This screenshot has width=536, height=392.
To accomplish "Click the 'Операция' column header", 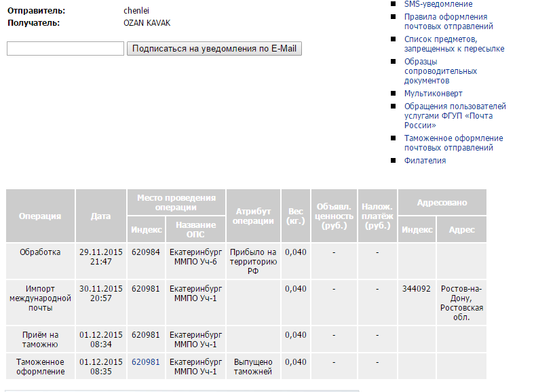I will (x=40, y=216).
